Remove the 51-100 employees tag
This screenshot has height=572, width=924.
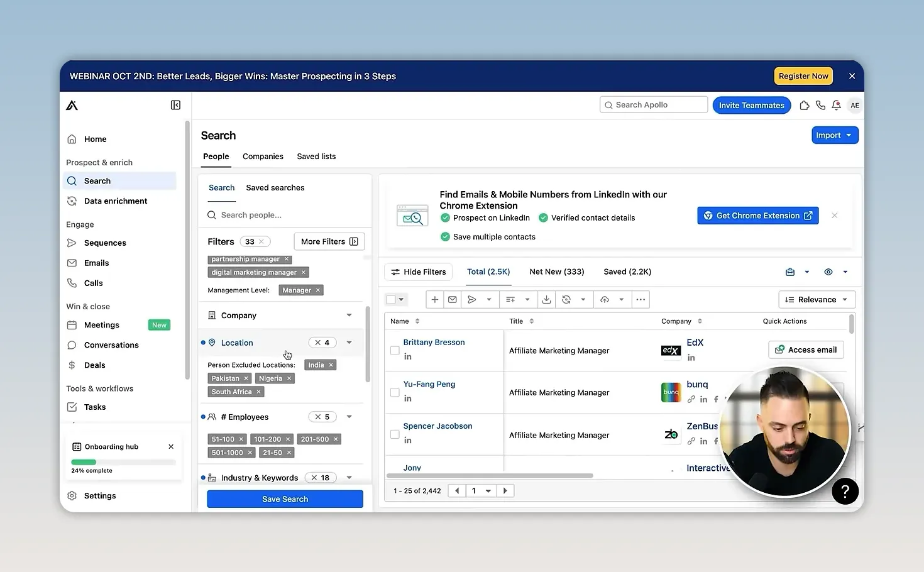click(241, 439)
